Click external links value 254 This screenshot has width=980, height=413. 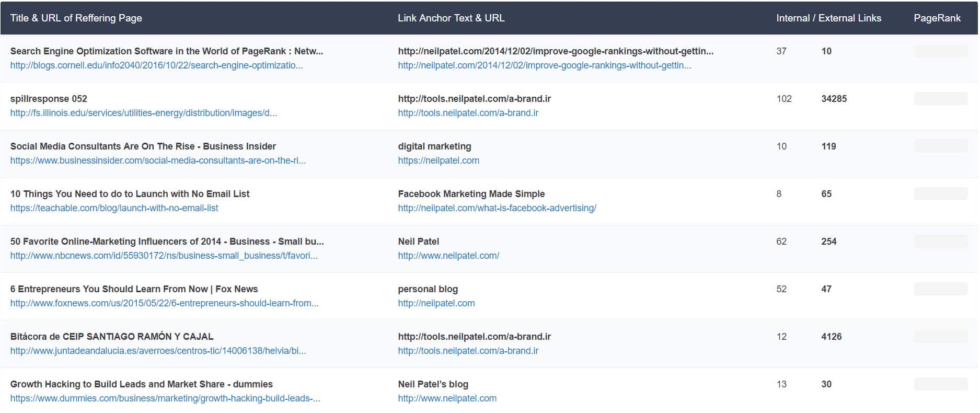[829, 242]
